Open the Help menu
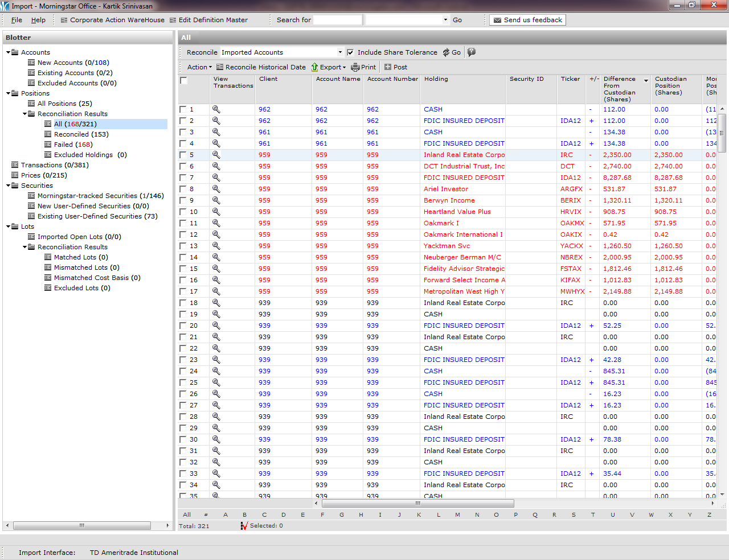729x560 pixels. pos(38,20)
